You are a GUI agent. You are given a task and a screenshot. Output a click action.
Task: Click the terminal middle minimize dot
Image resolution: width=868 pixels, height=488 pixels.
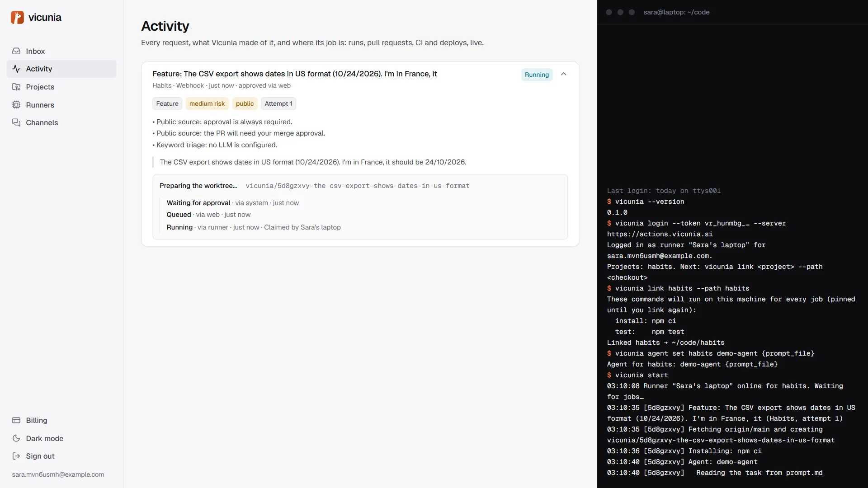pyautogui.click(x=620, y=12)
